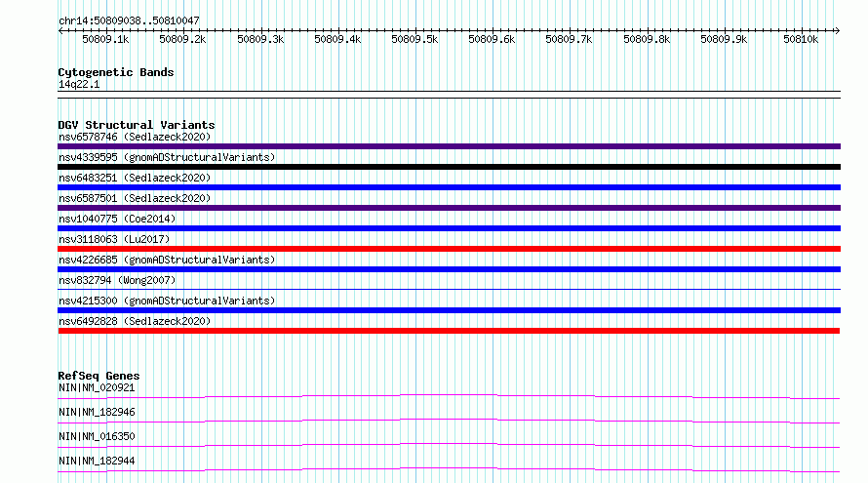This screenshot has width=868, height=483.
Task: Click the purple bar under nsv6587501
Action: point(449,208)
